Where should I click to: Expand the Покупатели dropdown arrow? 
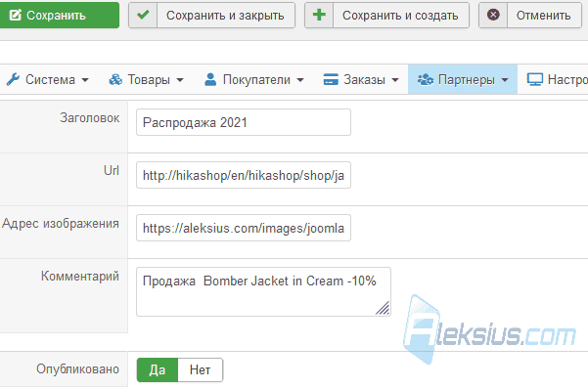coord(300,80)
